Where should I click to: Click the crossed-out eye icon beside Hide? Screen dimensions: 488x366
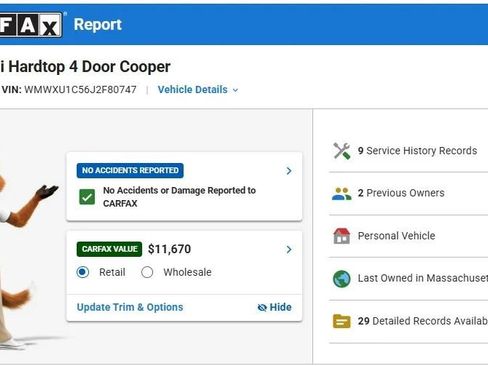(262, 308)
